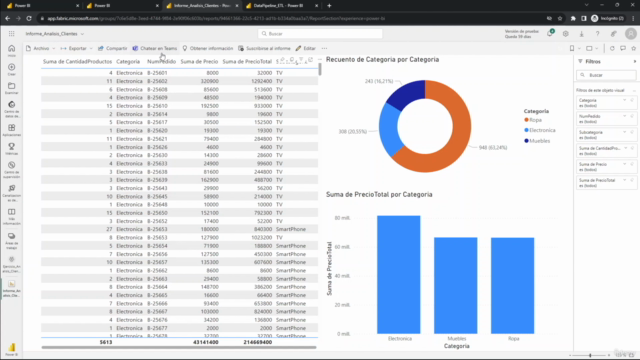Select Ropa in the donut legend

click(533, 120)
